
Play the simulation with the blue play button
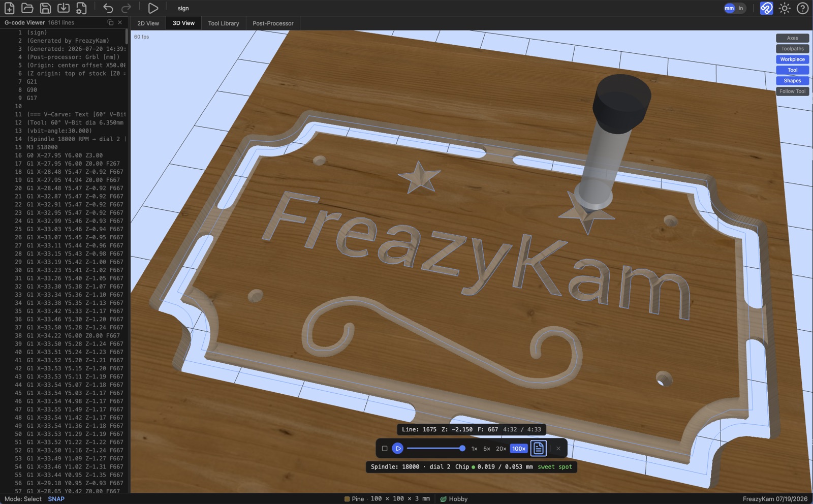click(x=398, y=449)
